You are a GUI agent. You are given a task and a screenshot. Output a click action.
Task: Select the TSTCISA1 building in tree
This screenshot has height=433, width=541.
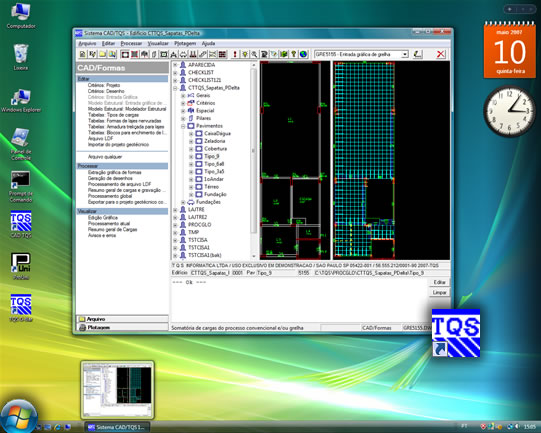coord(199,247)
